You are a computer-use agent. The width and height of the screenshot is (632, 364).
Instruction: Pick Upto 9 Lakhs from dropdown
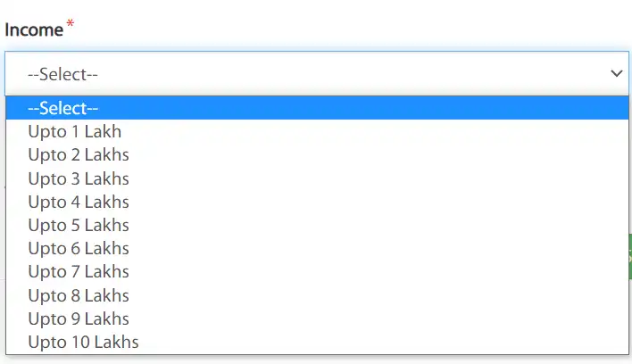(79, 318)
